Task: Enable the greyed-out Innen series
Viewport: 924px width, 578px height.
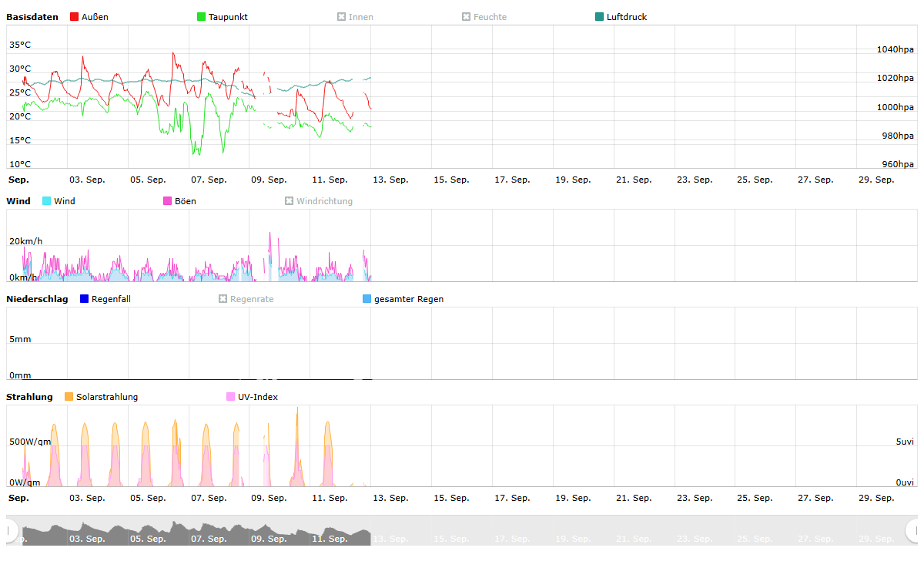Action: (x=355, y=17)
